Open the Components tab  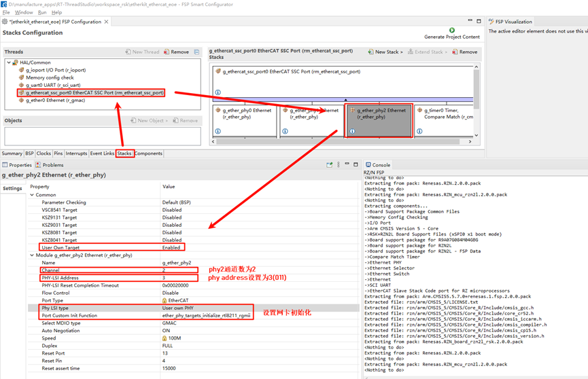pyautogui.click(x=148, y=154)
